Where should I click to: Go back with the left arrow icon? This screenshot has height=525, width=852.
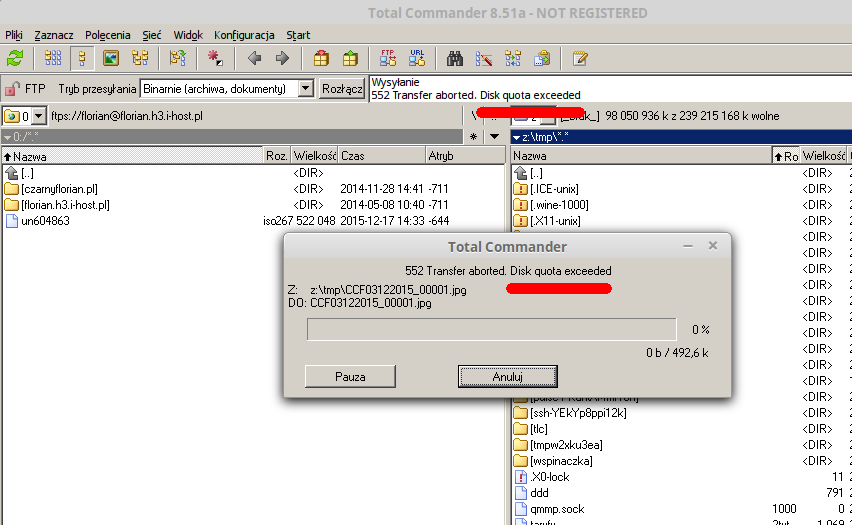pos(254,58)
